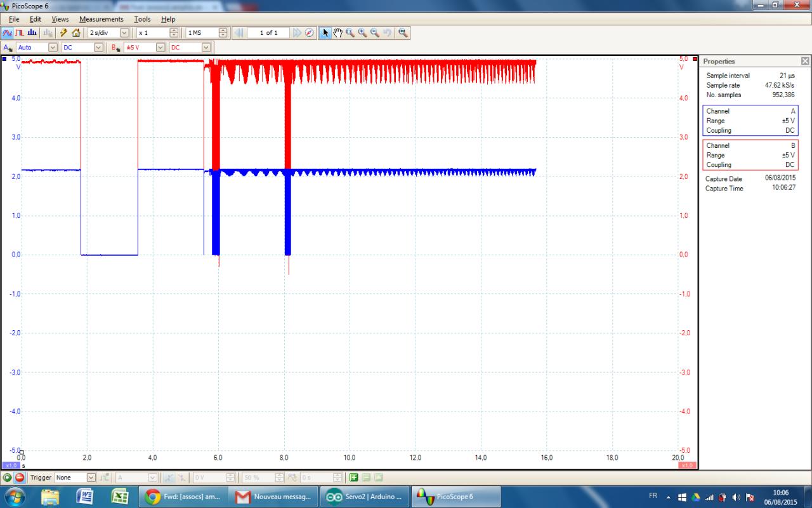This screenshot has width=812, height=508.
Task: Switch to Gmail Nouveau message window
Action: point(274,497)
